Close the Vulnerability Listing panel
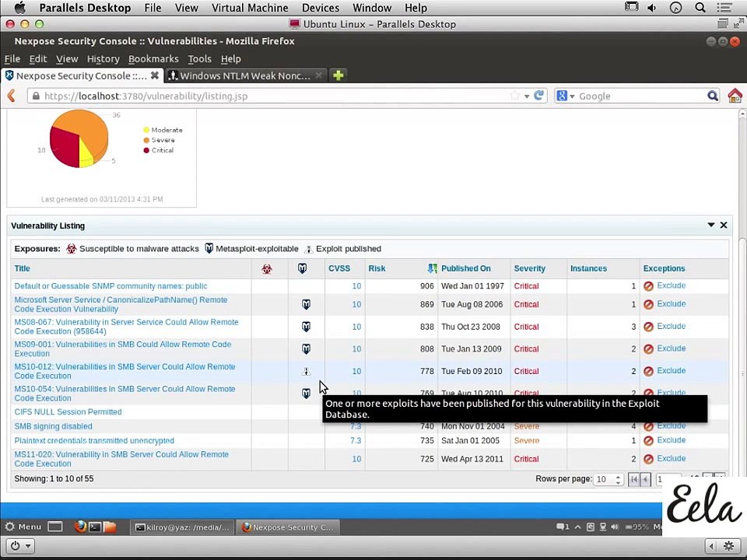 pyautogui.click(x=724, y=226)
